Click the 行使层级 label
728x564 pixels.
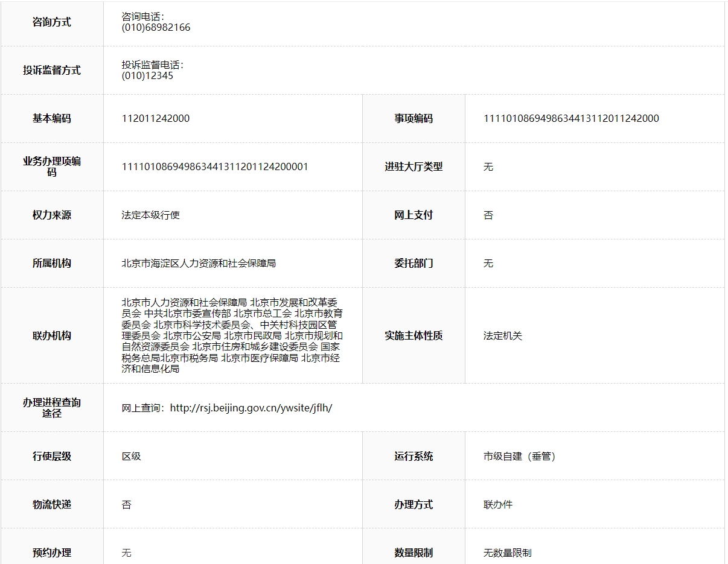click(52, 457)
